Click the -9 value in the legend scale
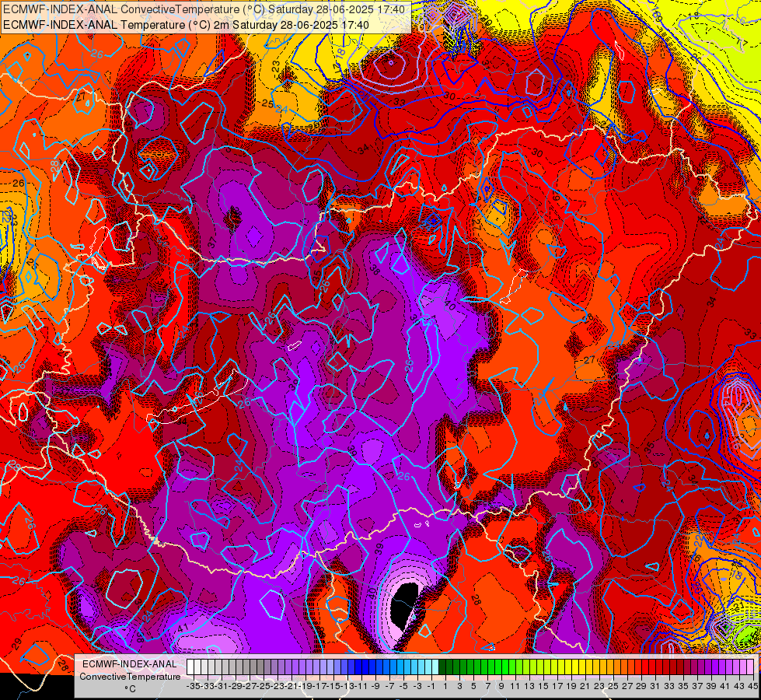The height and width of the screenshot is (700, 761). (375, 687)
